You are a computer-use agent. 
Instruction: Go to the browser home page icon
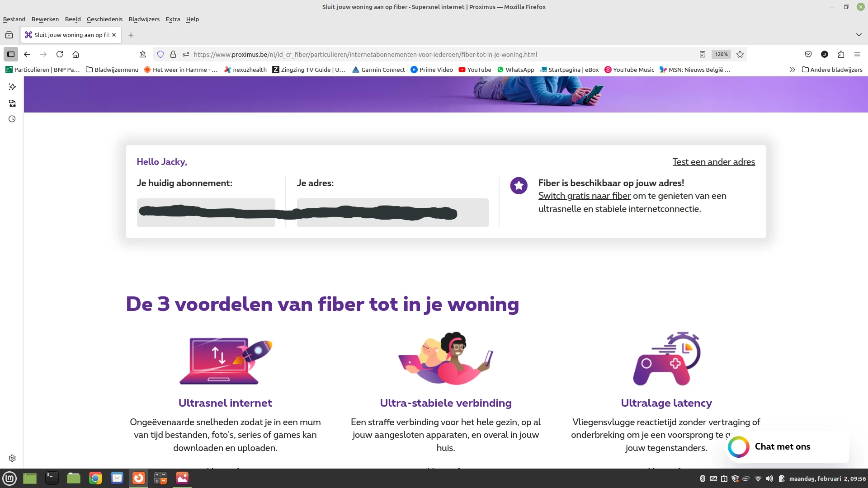coord(75,54)
